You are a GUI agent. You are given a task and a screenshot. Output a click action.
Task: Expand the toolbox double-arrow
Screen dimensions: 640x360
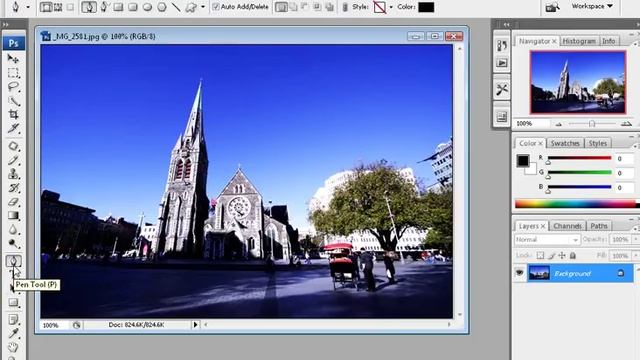5,24
